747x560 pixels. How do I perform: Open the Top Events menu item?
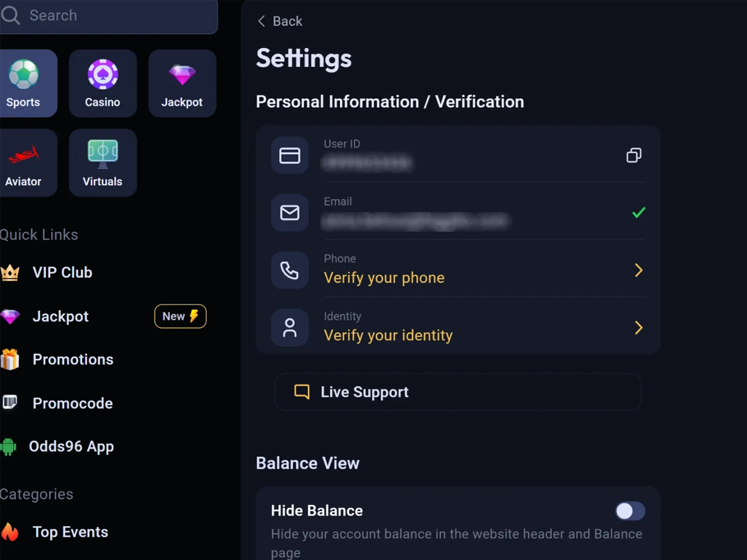70,532
